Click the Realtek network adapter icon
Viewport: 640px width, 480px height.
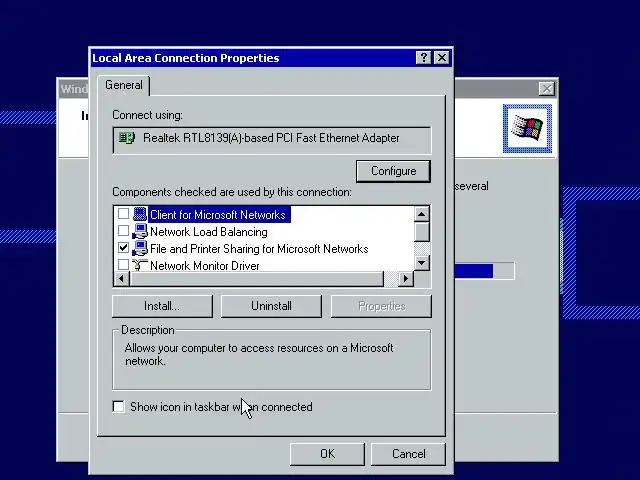click(x=127, y=138)
